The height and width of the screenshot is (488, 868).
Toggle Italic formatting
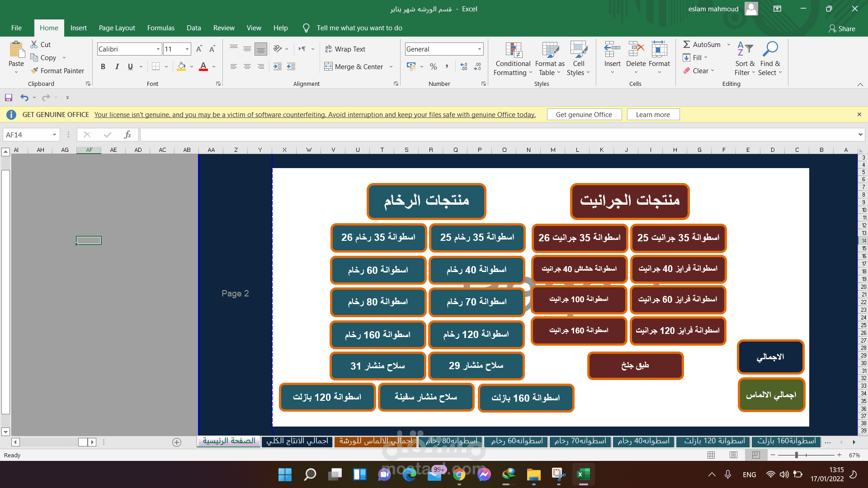click(x=117, y=67)
